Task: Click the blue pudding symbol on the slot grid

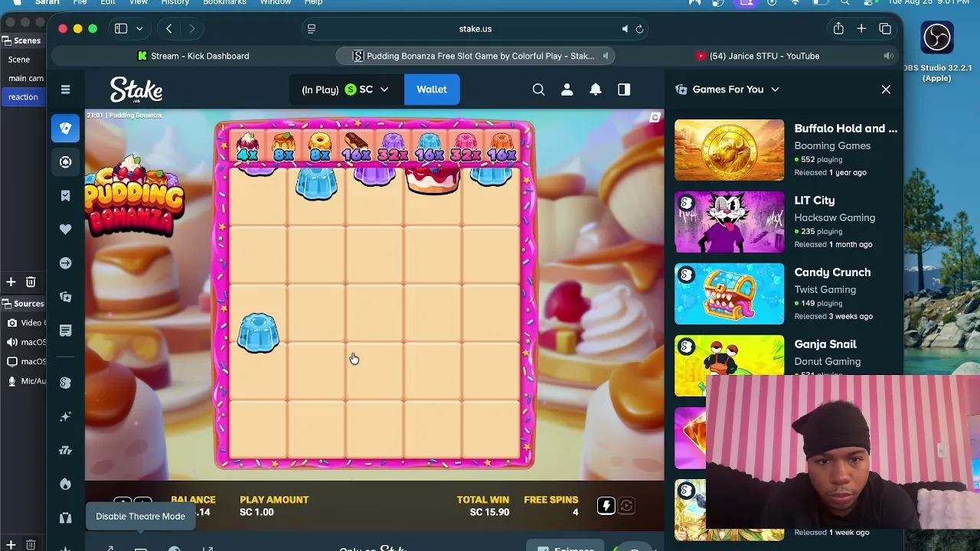Action: point(258,333)
